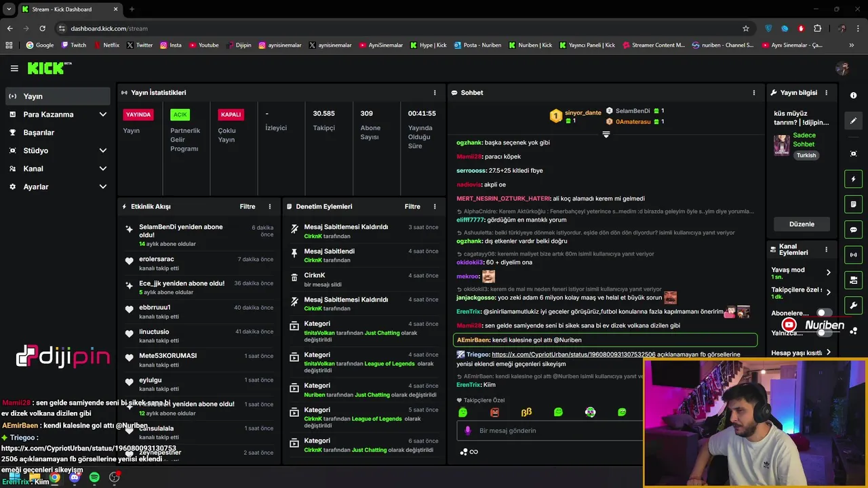Click the document icon in right rail
The width and height of the screenshot is (868, 488).
854,204
